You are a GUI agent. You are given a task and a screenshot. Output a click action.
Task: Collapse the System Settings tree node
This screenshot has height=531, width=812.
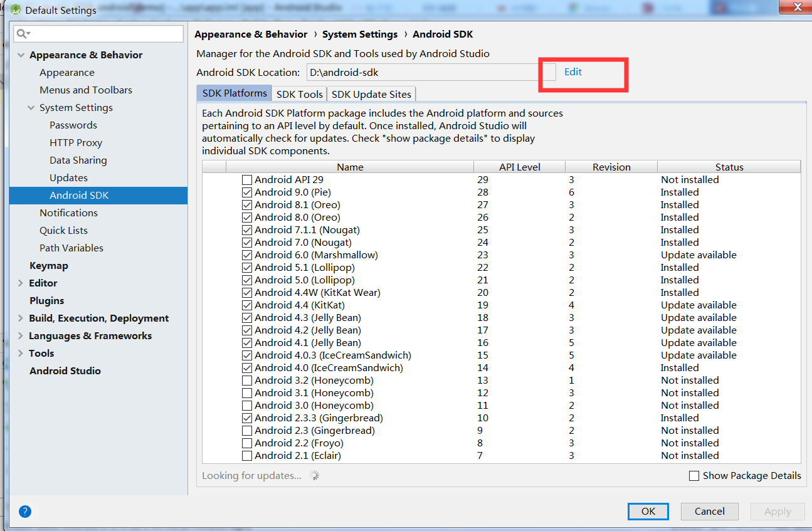(x=31, y=108)
